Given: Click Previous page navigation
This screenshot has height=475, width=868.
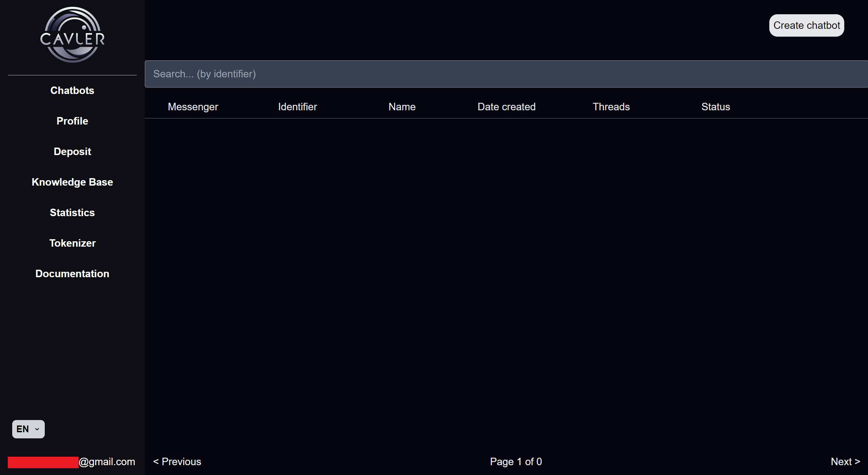Looking at the screenshot, I should pyautogui.click(x=177, y=461).
